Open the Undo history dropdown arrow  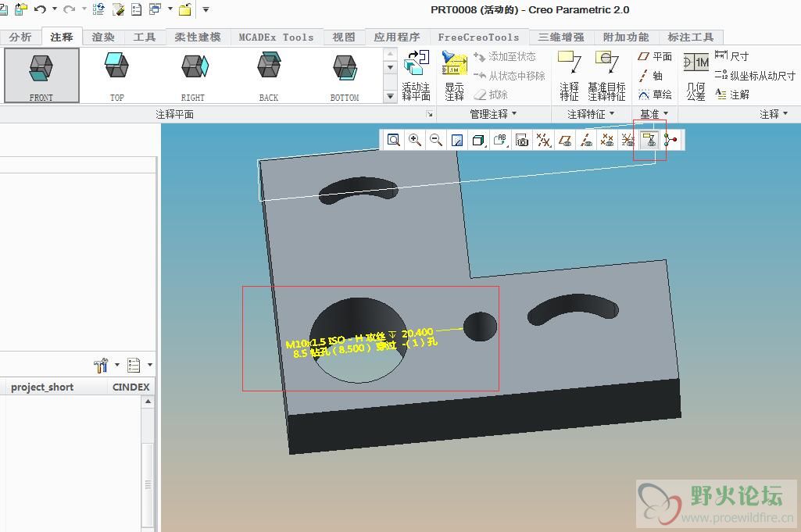(x=55, y=9)
